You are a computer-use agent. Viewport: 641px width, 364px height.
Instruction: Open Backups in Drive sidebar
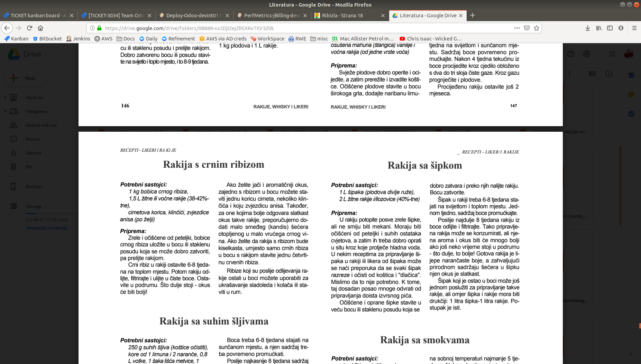[x=34, y=186]
